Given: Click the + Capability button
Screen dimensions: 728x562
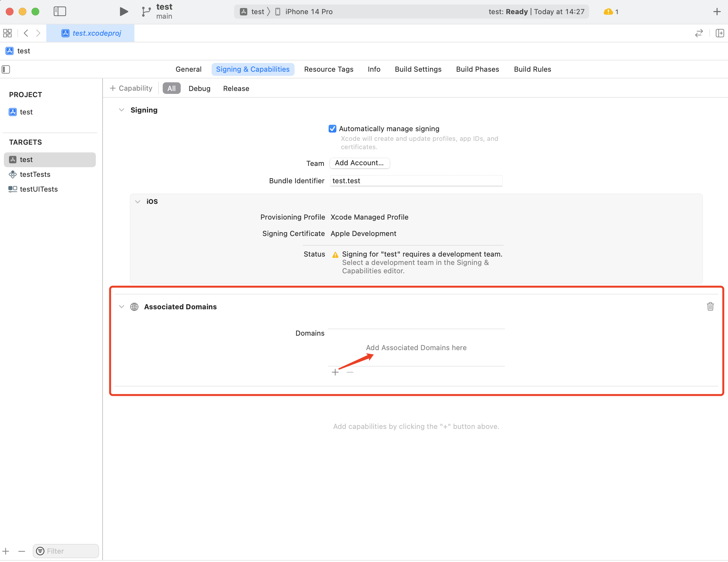Looking at the screenshot, I should pyautogui.click(x=130, y=88).
